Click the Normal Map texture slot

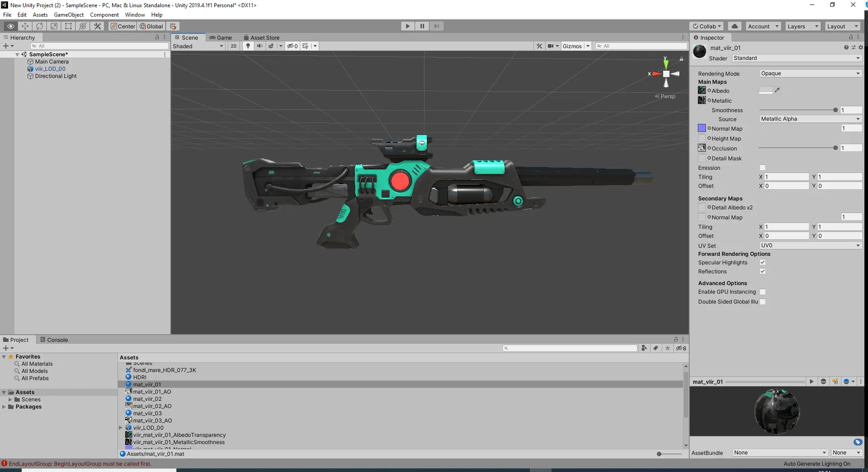pyautogui.click(x=702, y=128)
